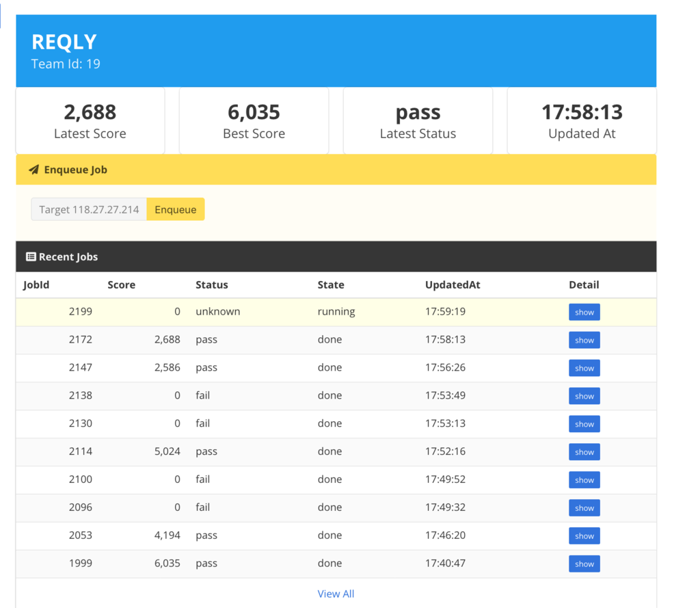Screen dimensions: 700x608
Task: Click the job id 2096 cell
Action: pyautogui.click(x=81, y=507)
